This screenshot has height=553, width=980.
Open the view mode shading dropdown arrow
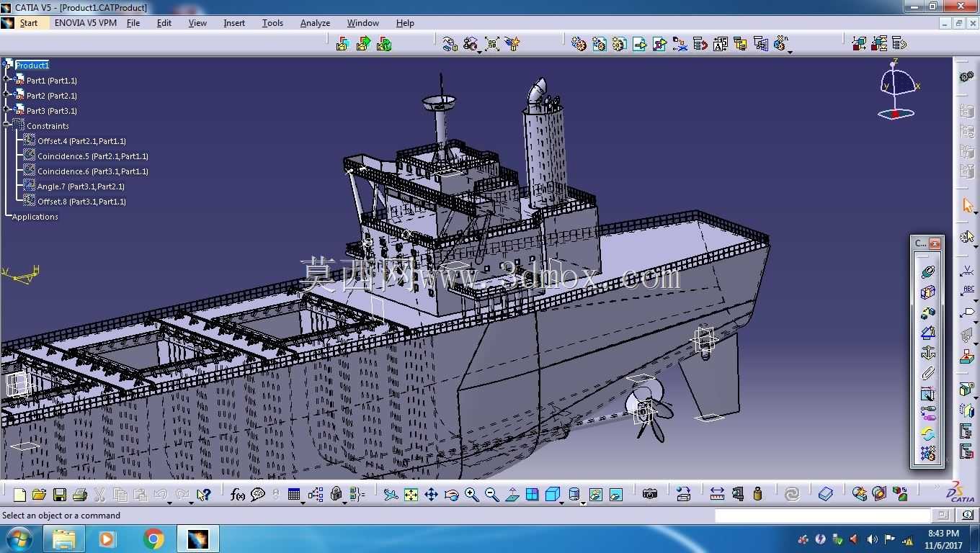click(582, 502)
